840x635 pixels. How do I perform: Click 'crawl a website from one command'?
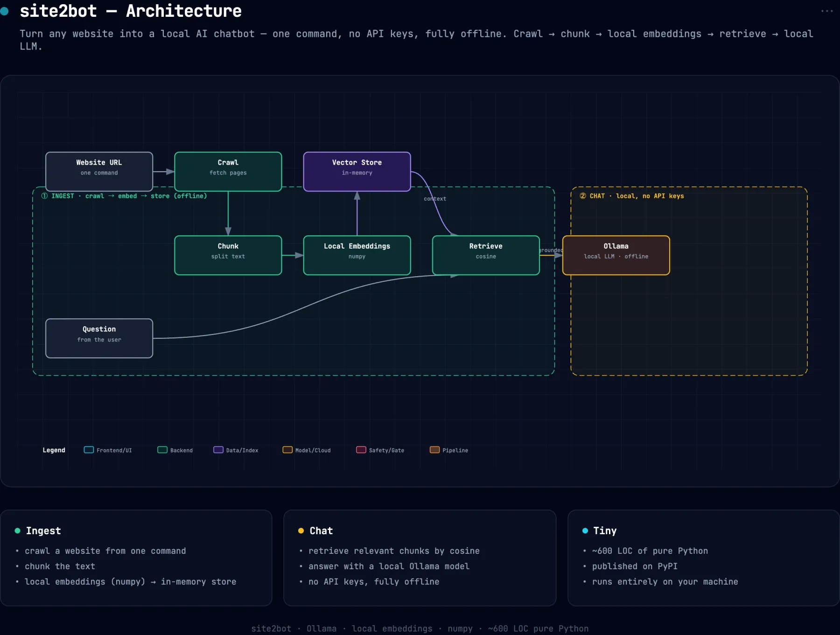[105, 551]
